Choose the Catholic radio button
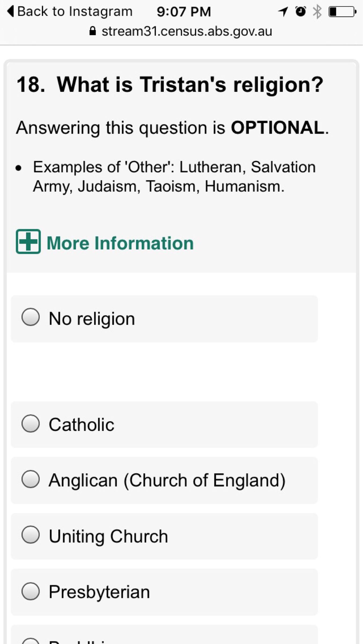 (x=31, y=423)
